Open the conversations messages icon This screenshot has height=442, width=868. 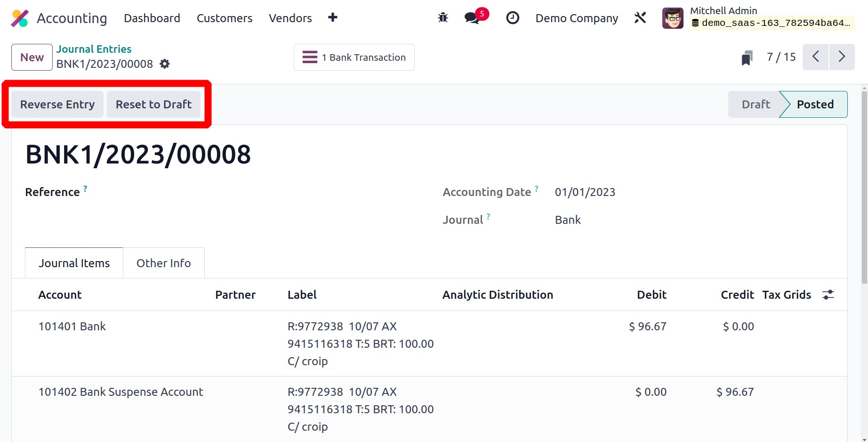(x=472, y=18)
